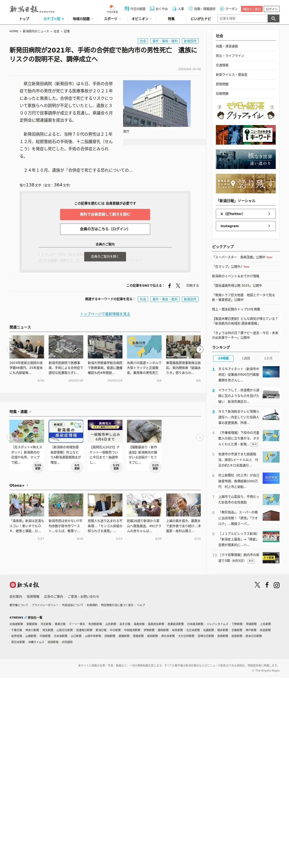The height and width of the screenshot is (868, 289).
Task: Open Otona+ section chevron
Action: coord(27,485)
